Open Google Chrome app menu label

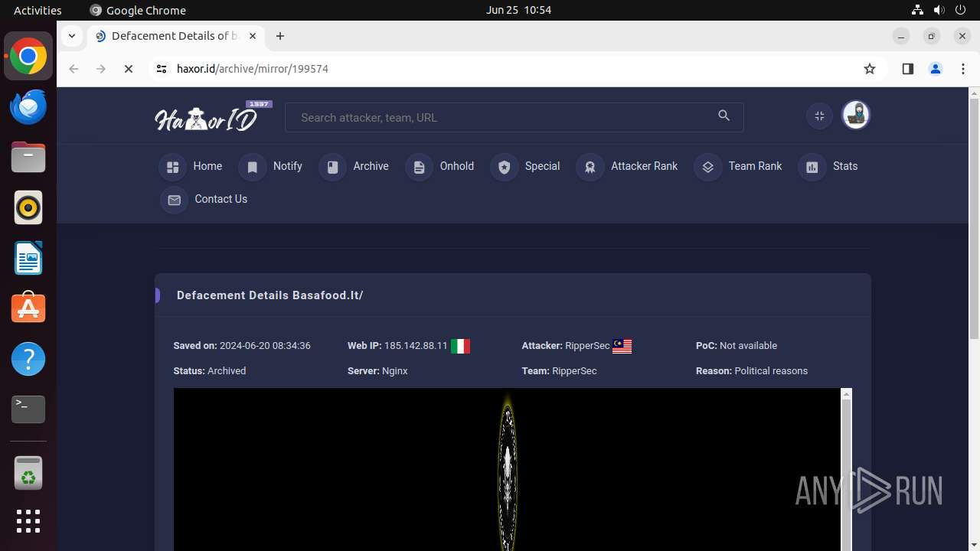[138, 10]
